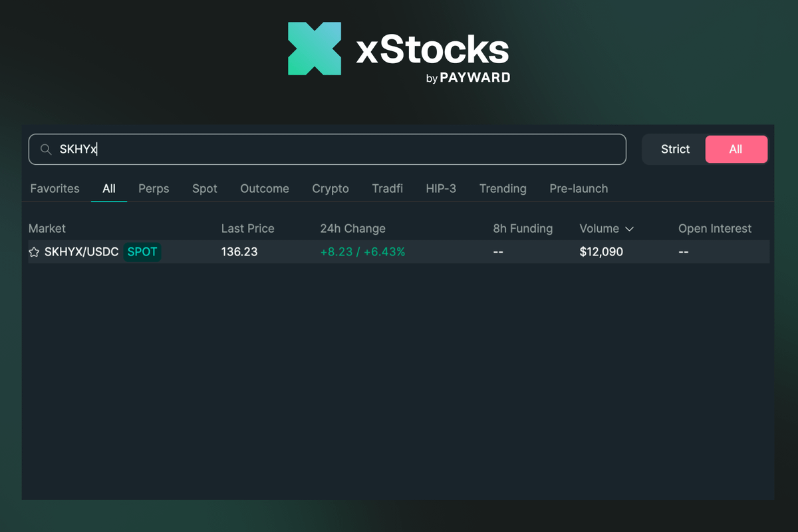The image size is (798, 532).
Task: Switch to the Crypto tab
Action: 331,189
